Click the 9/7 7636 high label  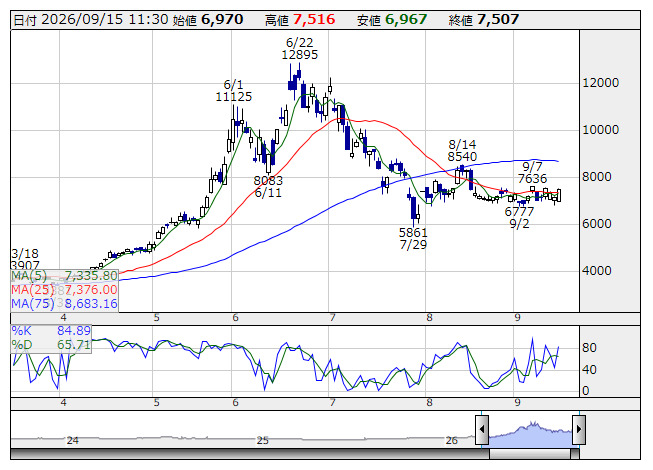tap(532, 173)
